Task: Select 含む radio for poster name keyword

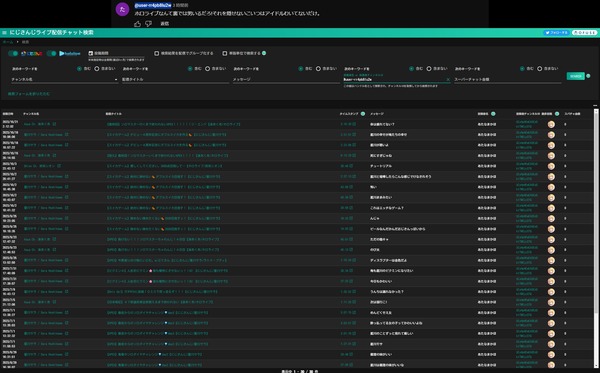Action: tap(411, 69)
